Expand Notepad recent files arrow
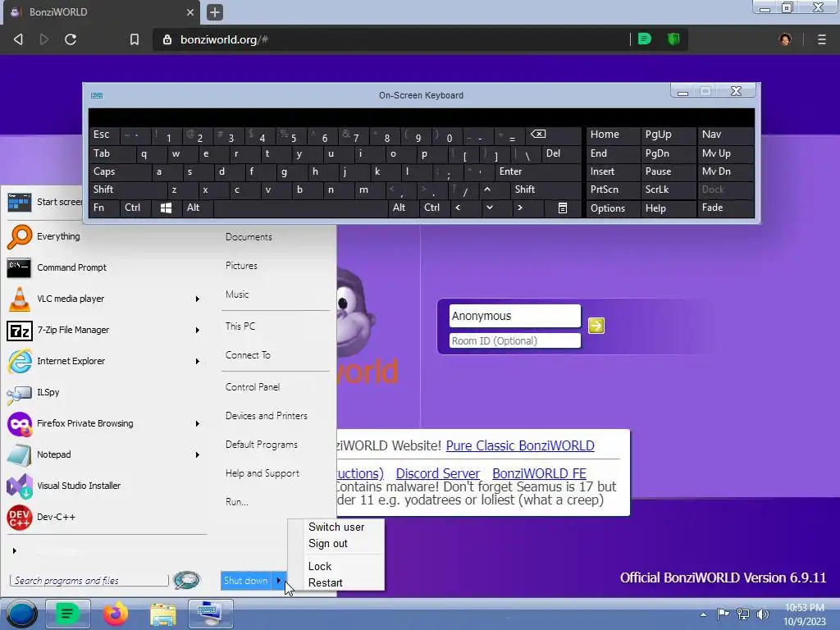The width and height of the screenshot is (840, 630). (197, 454)
